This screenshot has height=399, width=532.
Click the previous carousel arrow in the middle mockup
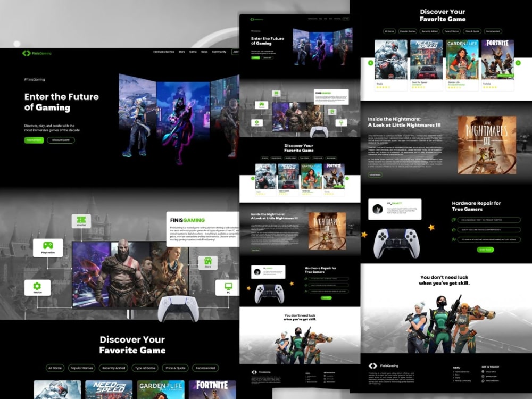[253, 178]
